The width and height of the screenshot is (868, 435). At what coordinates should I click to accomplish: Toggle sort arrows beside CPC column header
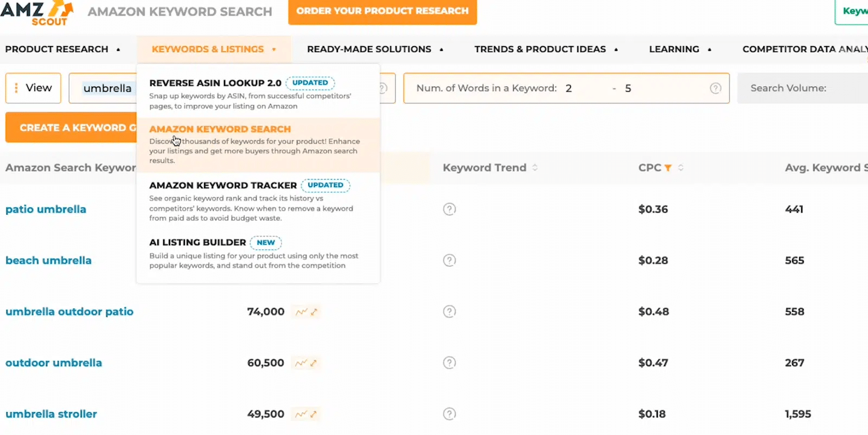tap(681, 168)
